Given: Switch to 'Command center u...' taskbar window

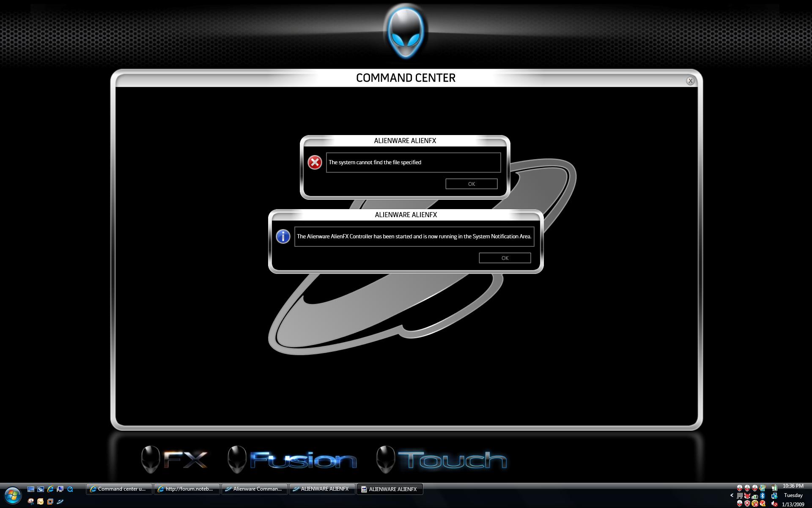Looking at the screenshot, I should coord(119,489).
